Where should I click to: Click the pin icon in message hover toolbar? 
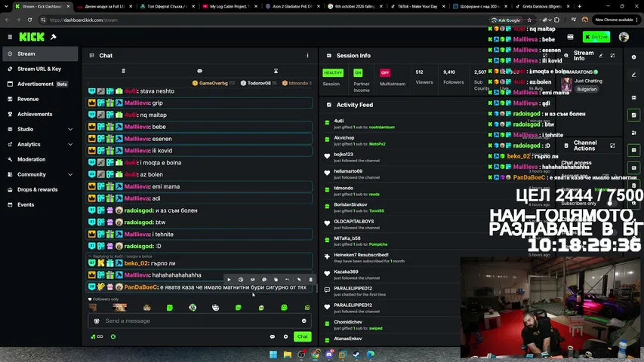pyautogui.click(x=299, y=280)
